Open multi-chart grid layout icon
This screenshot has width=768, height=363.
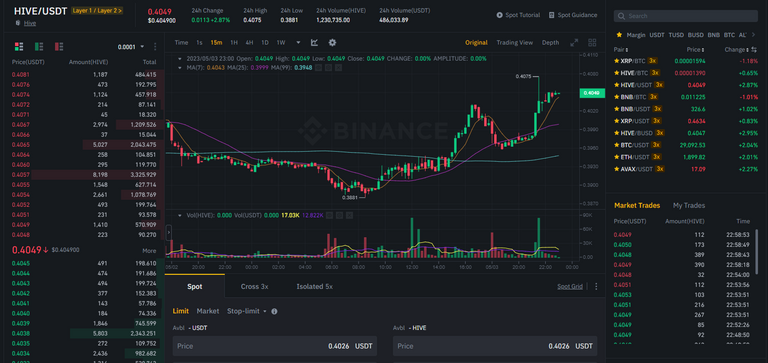coord(592,43)
